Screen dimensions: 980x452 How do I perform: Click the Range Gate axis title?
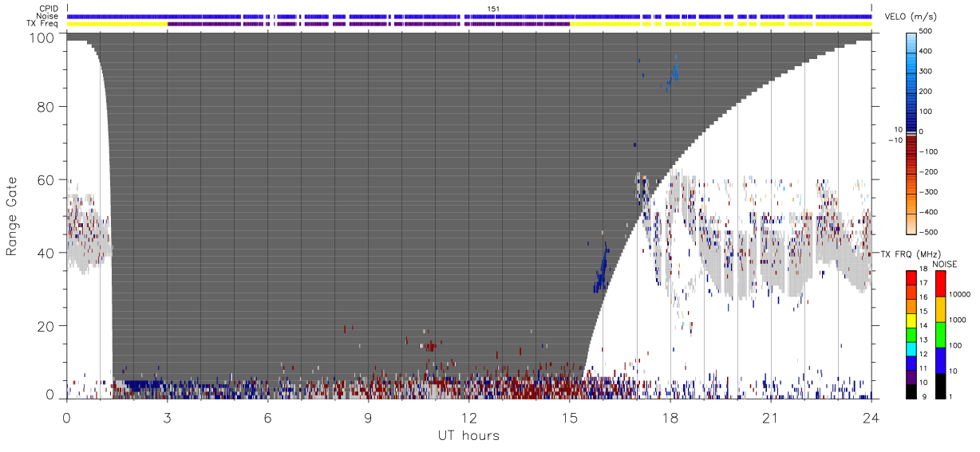(12, 217)
